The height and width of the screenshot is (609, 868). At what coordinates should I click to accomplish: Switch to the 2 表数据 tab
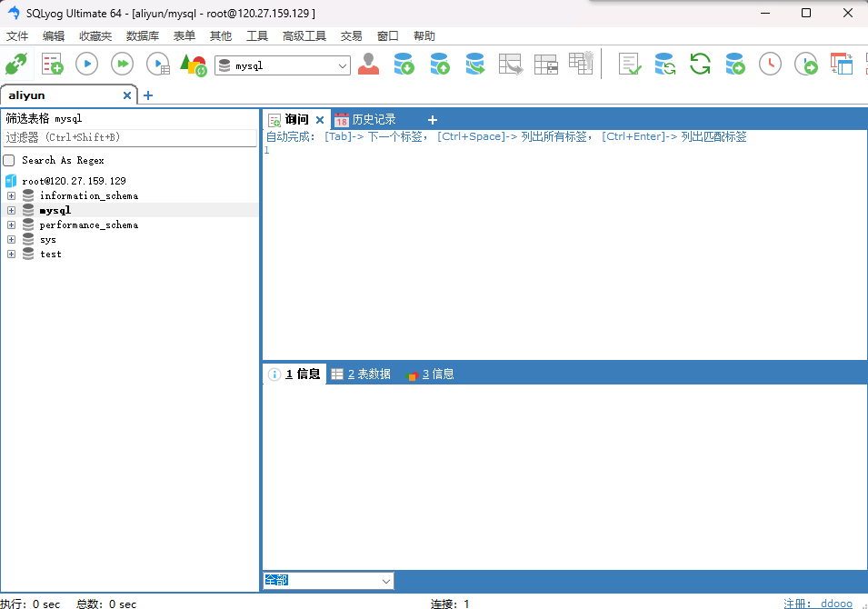pos(361,374)
